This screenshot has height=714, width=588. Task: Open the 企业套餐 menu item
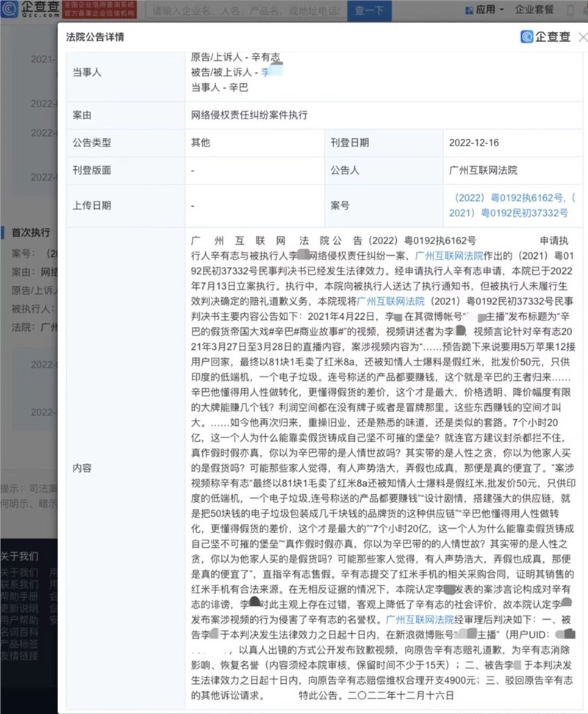click(534, 10)
